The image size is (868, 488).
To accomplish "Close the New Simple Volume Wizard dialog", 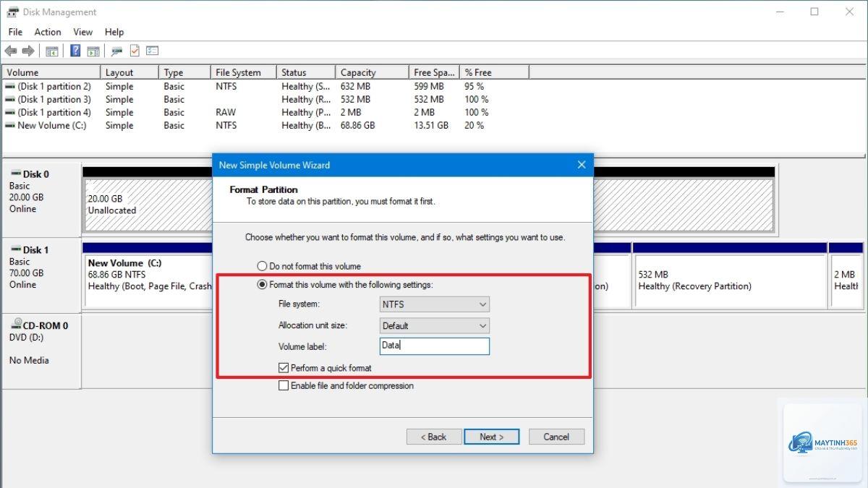I will [x=582, y=165].
